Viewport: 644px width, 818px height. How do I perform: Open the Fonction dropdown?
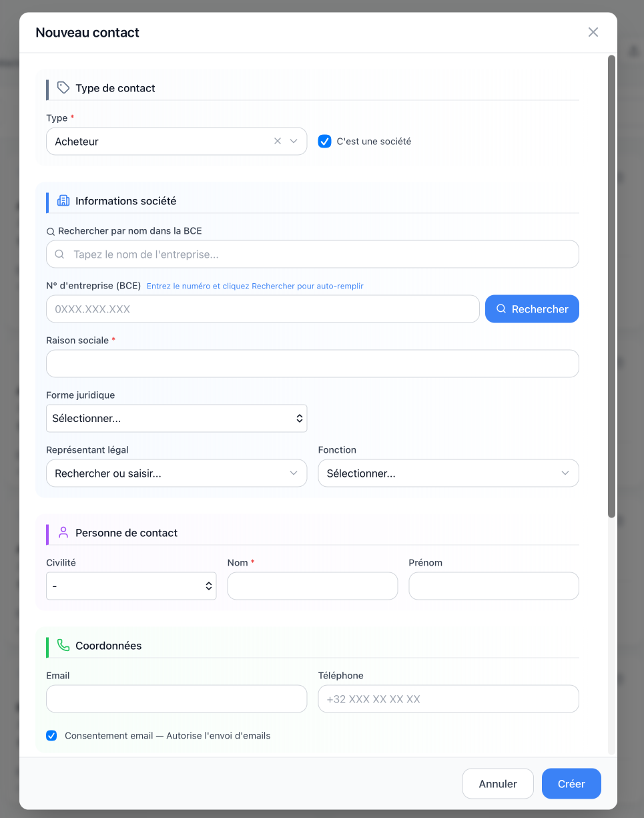pos(448,473)
